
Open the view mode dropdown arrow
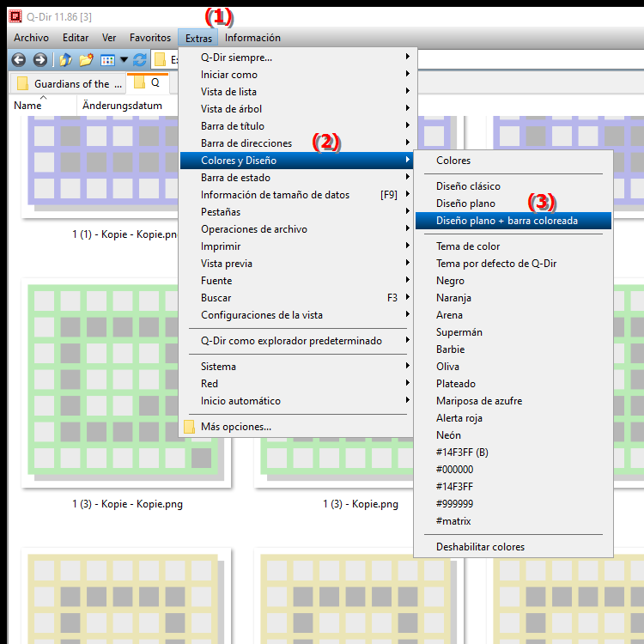tap(124, 60)
